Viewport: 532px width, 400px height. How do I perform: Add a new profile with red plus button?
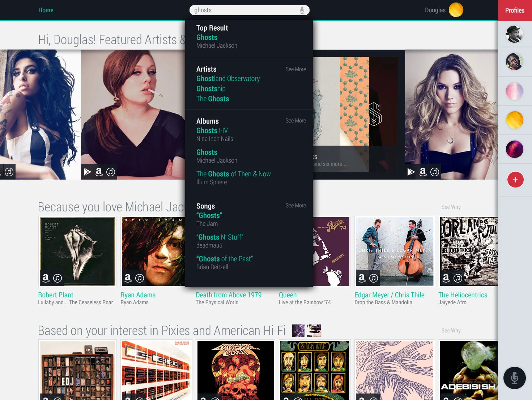[515, 180]
